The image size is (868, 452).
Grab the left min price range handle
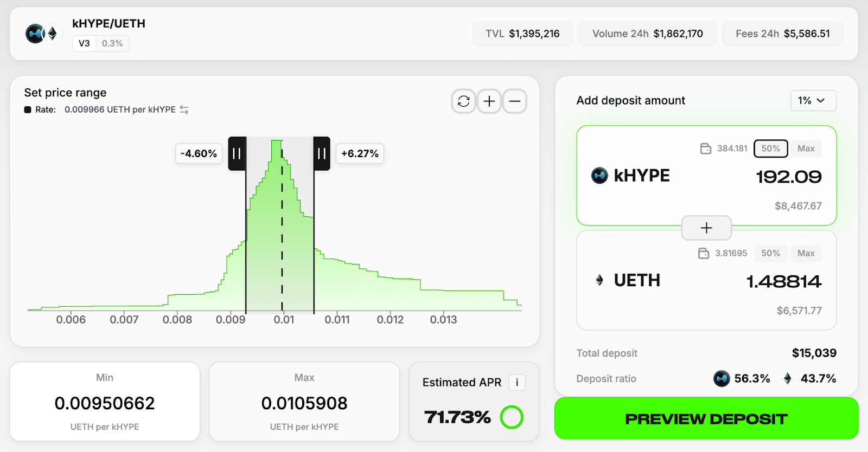[x=237, y=154]
